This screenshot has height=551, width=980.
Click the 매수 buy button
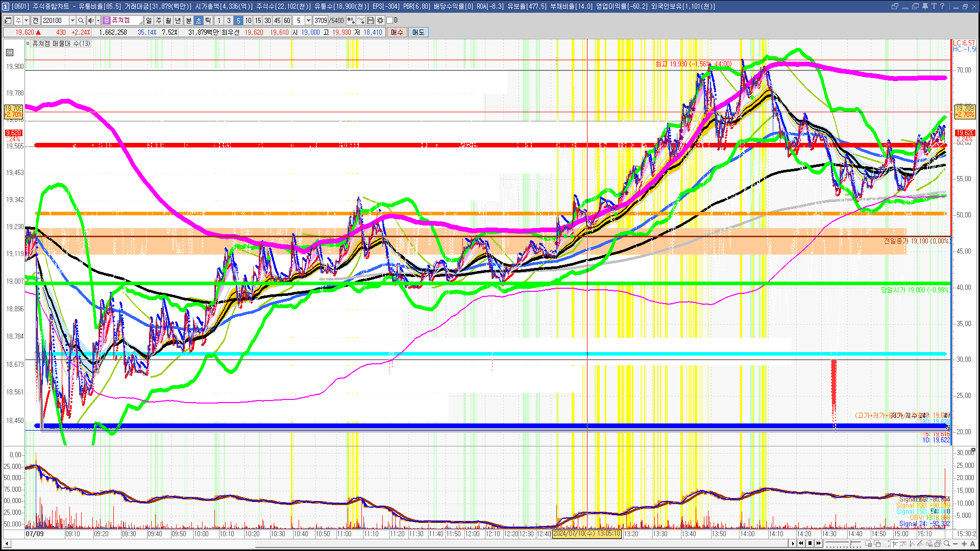pyautogui.click(x=397, y=32)
